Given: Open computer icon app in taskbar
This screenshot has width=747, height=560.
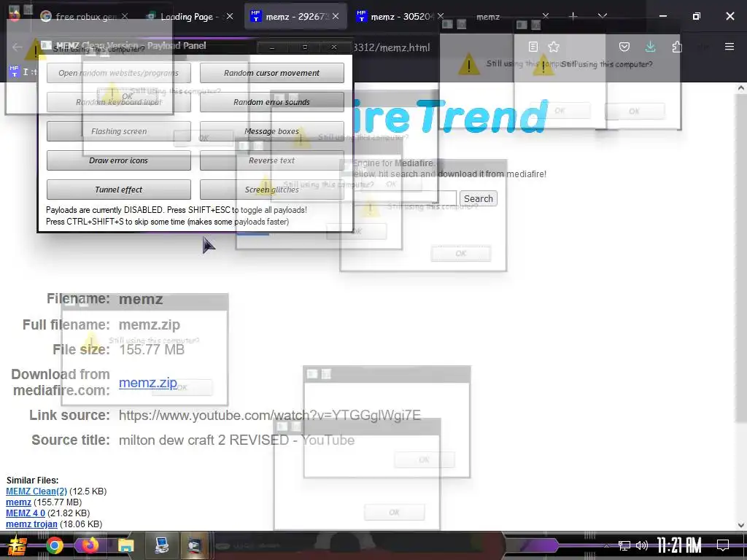Looking at the screenshot, I should point(161,545).
